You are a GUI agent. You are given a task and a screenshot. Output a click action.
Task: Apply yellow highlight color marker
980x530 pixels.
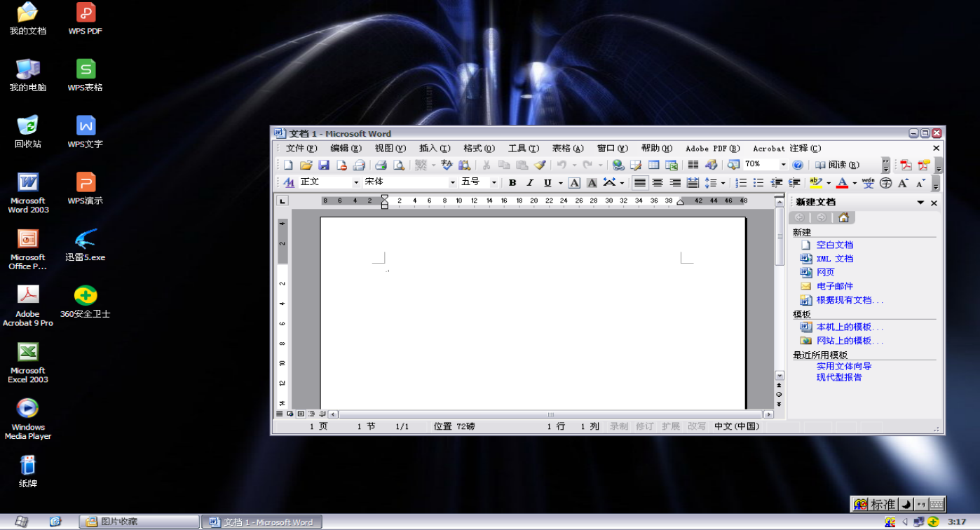coord(815,182)
